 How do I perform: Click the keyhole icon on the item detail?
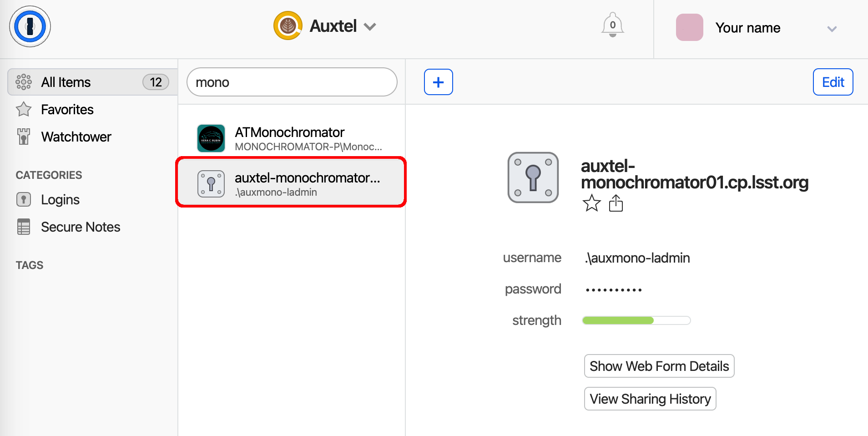tap(533, 177)
